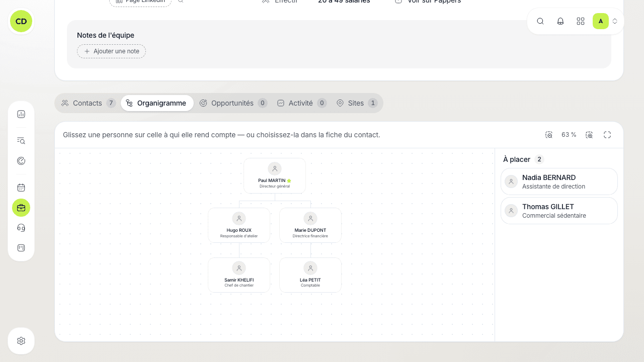Click the Ajouter une note button
644x362 pixels.
point(111,51)
